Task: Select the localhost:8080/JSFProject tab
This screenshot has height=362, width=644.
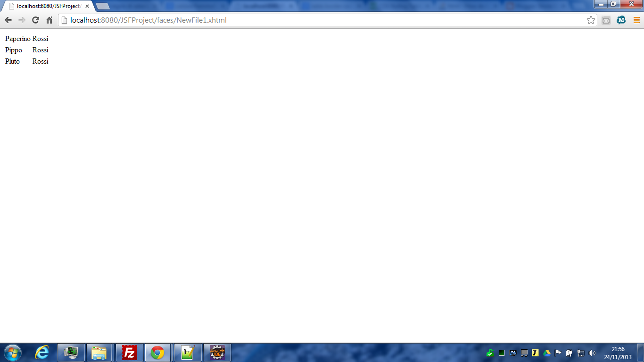Action: tap(47, 6)
